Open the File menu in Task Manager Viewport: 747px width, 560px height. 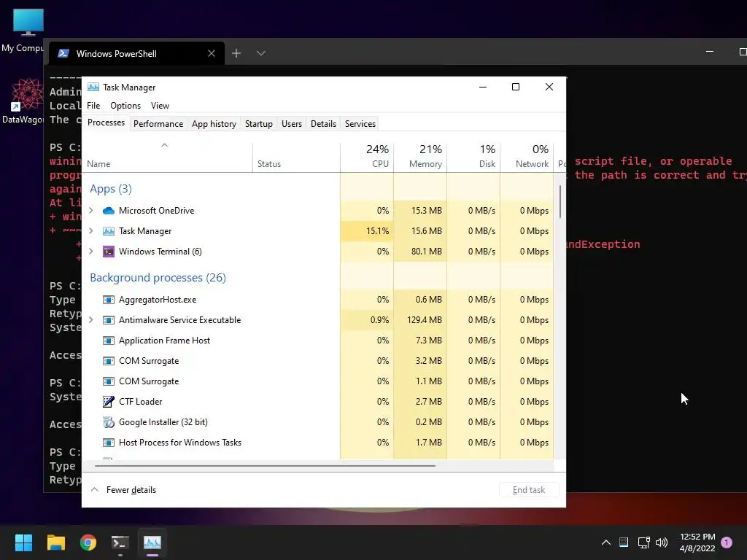click(x=93, y=106)
